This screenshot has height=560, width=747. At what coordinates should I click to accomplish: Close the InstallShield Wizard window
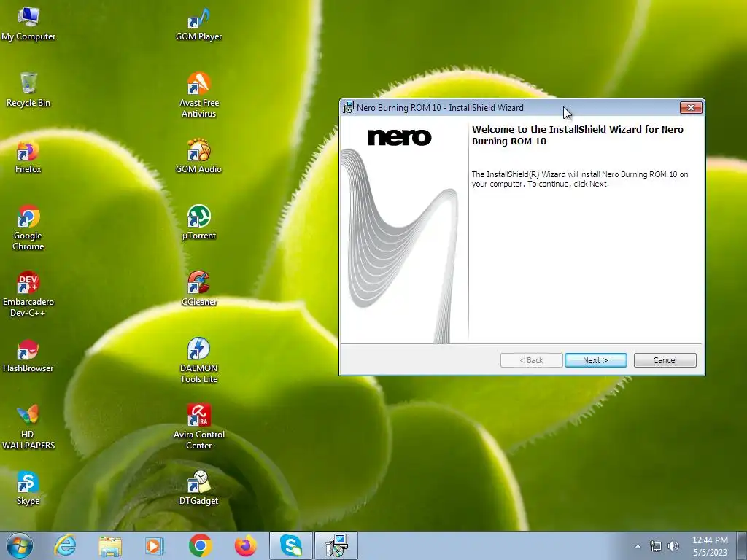[691, 108]
